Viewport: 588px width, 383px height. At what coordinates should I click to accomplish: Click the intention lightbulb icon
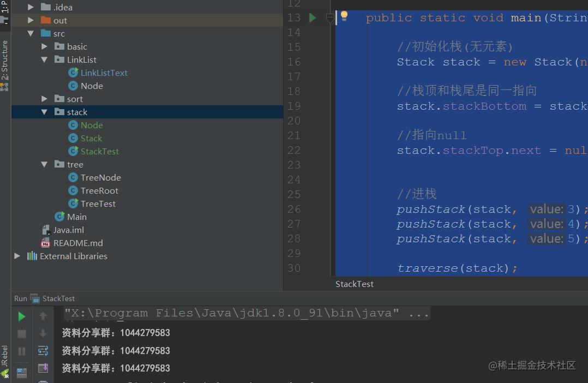(344, 16)
